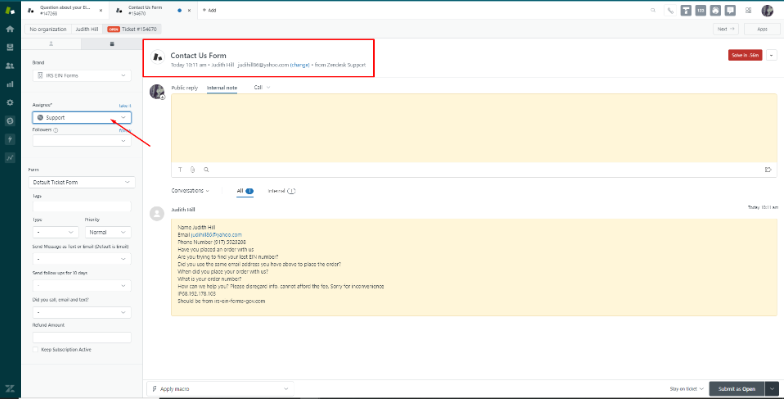Switch to Public reply tab

tap(184, 88)
